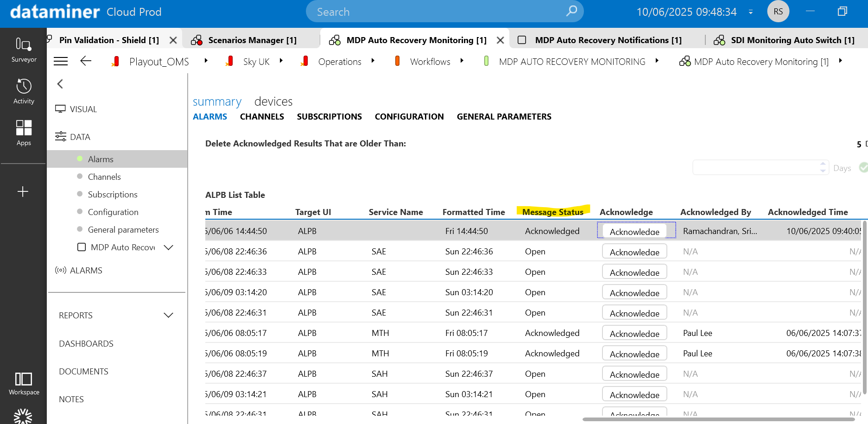
Task: Acknowledge the SAE Sun 22:46:36 alarm
Action: point(634,252)
